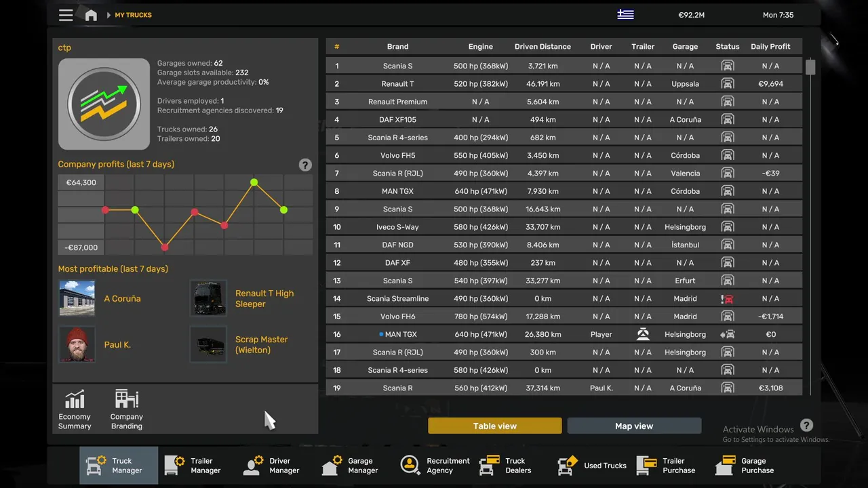Click the MY TRUCKS breadcrumb
Viewport: 868px width, 488px height.
coord(134,15)
